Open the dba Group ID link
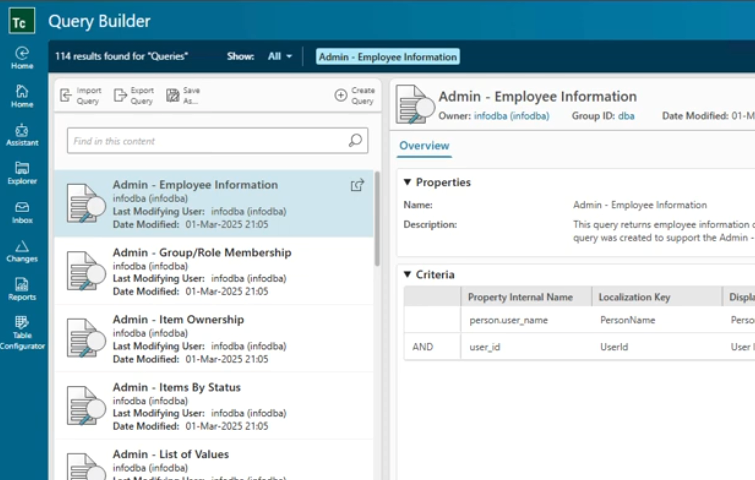Image resolution: width=755 pixels, height=480 pixels. click(x=626, y=116)
